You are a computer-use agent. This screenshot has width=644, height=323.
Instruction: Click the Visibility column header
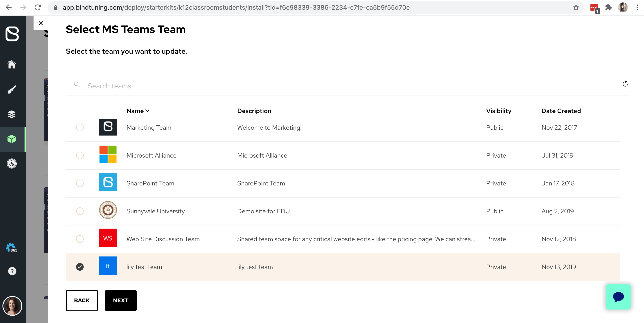coord(499,111)
